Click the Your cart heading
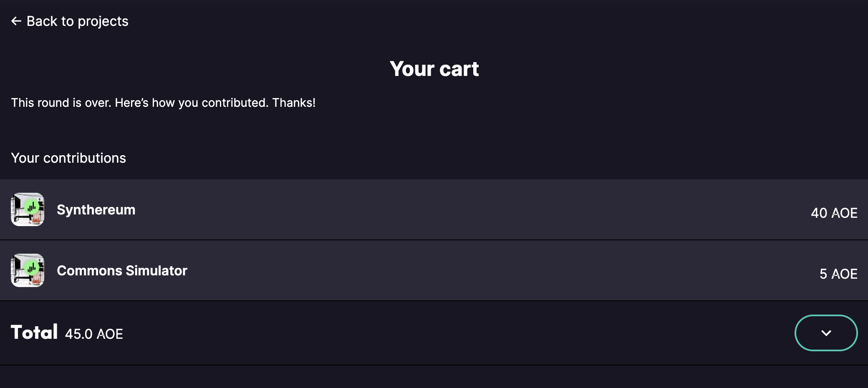 [434, 68]
